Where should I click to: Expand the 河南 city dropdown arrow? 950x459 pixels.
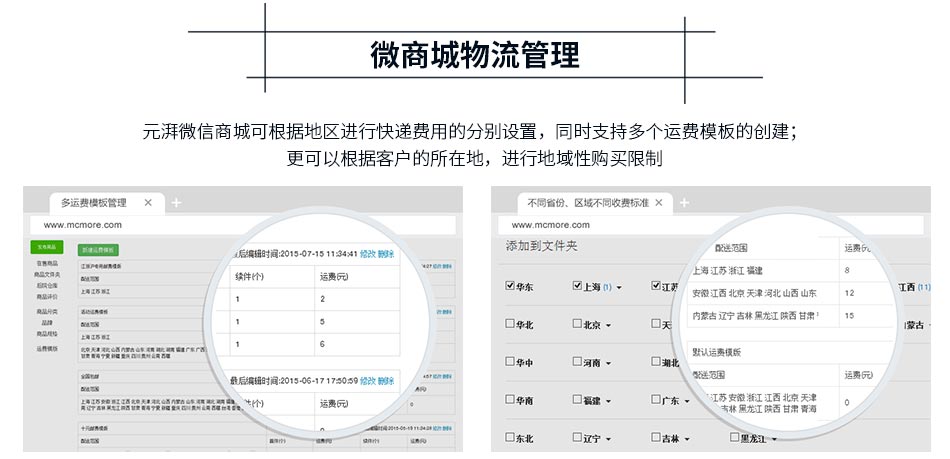(x=608, y=364)
